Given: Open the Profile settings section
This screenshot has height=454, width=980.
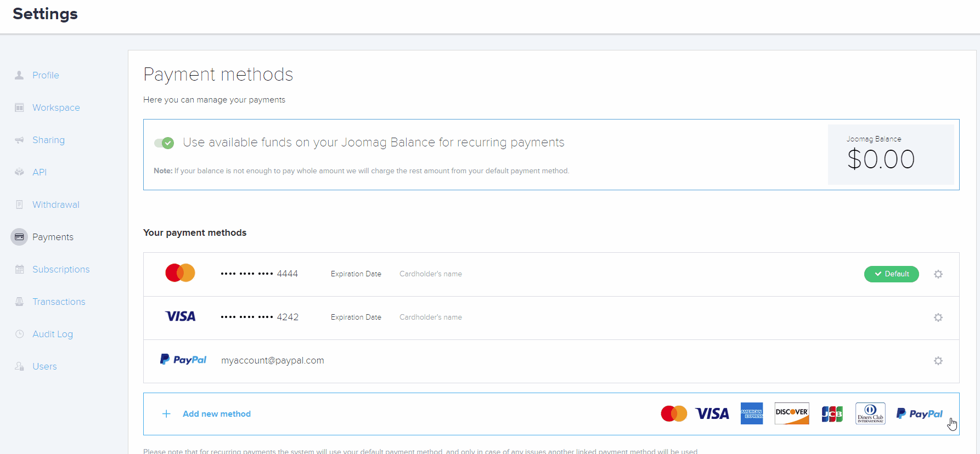Looking at the screenshot, I should click(x=46, y=75).
